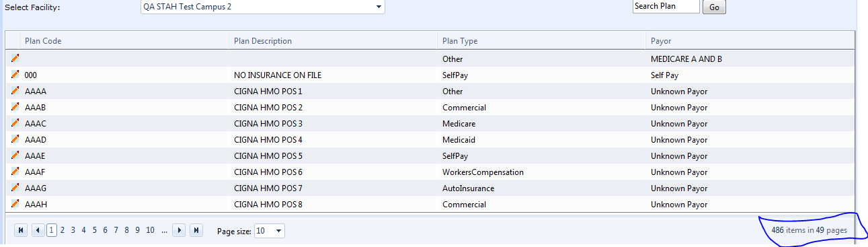Image resolution: width=868 pixels, height=247 pixels.
Task: Click plan code 000 text
Action: [x=30, y=75]
